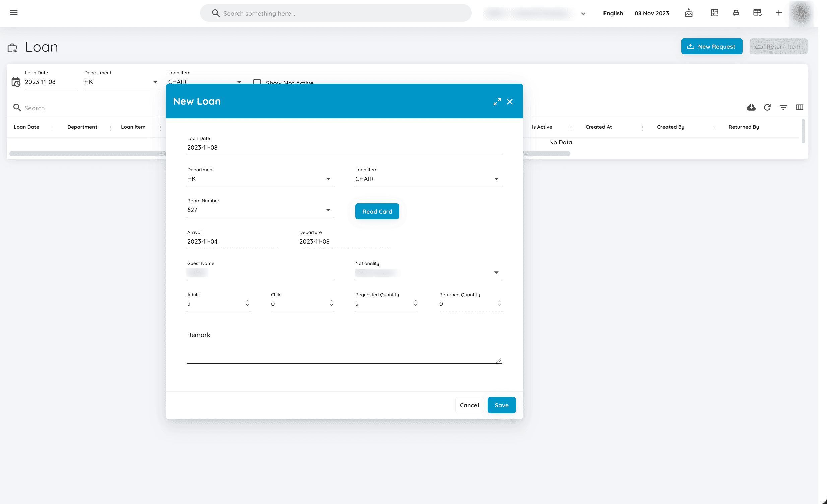Open the Room Number dropdown
This screenshot has height=504, width=827.
coord(260,210)
